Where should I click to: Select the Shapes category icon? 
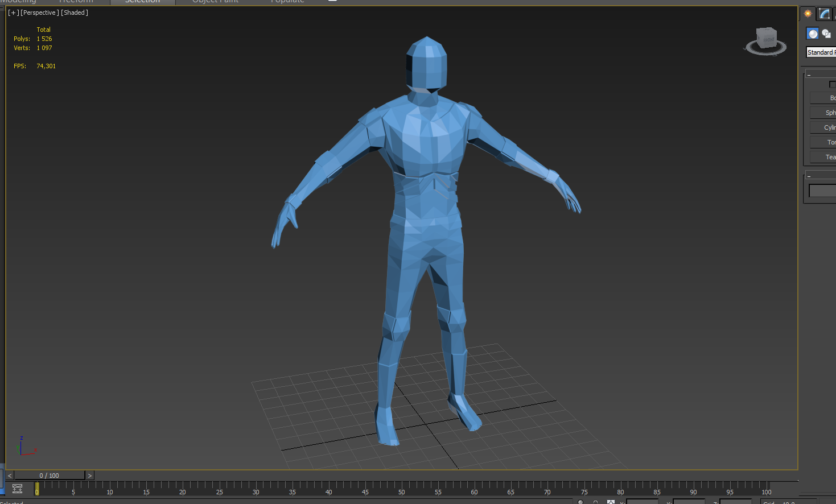pos(826,34)
